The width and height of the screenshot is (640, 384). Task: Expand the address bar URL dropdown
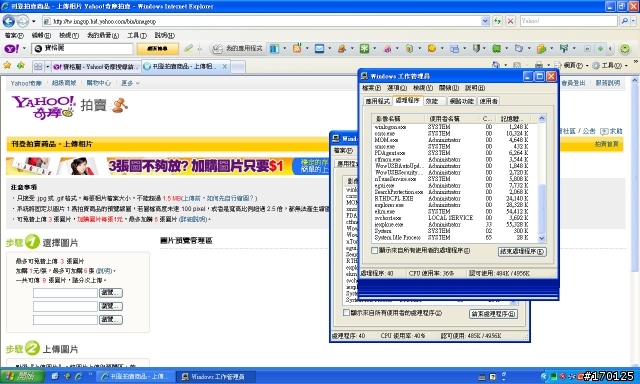[485, 21]
